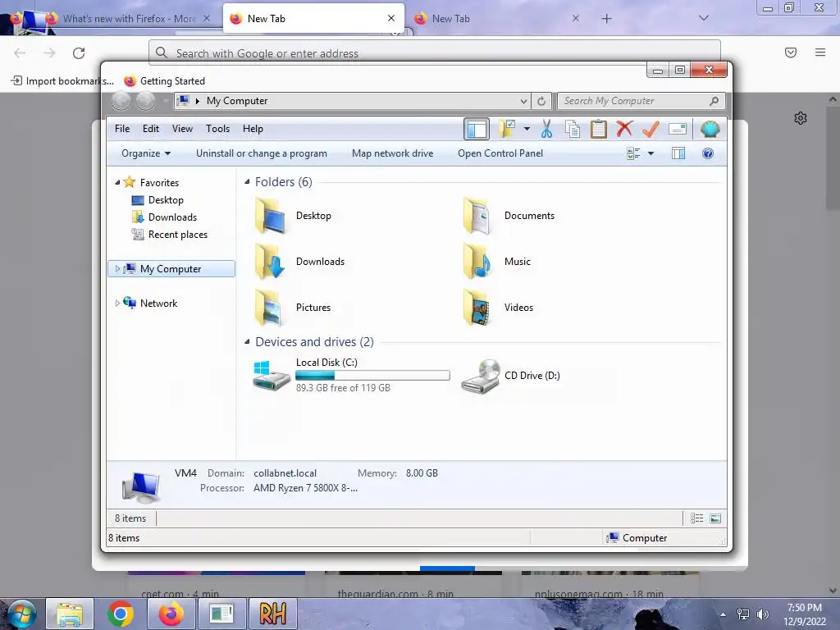
Task: Select the Music folder icon
Action: (x=477, y=262)
